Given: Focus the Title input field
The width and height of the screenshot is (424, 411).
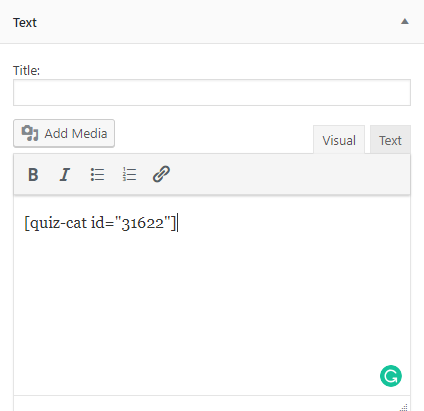Looking at the screenshot, I should [212, 93].
